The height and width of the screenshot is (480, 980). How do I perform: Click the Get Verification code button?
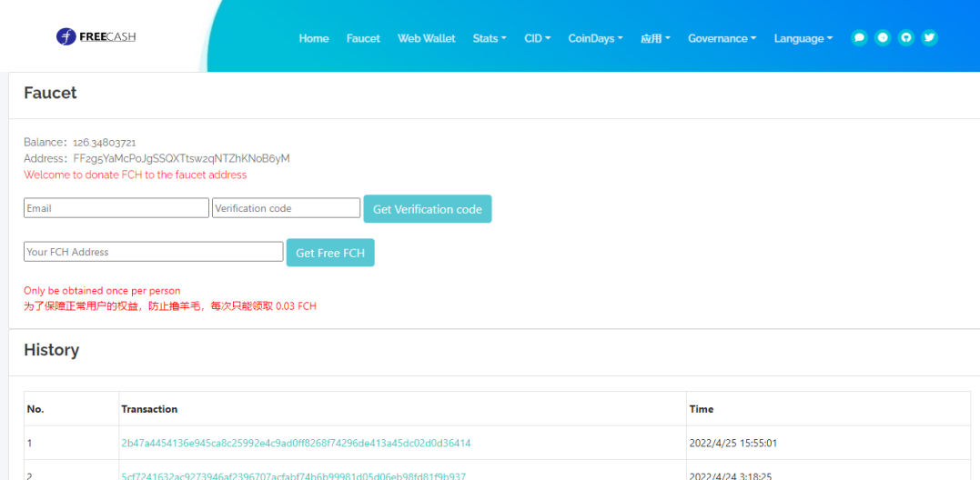[x=428, y=209]
